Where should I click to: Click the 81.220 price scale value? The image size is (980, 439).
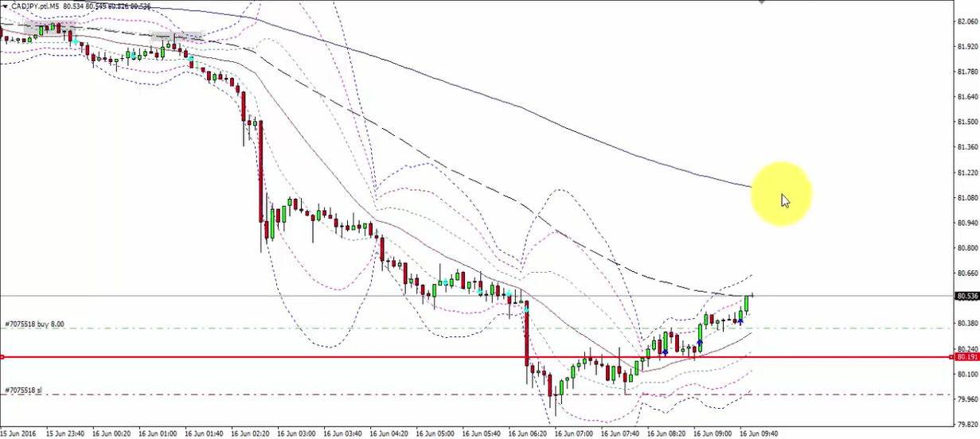click(967, 173)
